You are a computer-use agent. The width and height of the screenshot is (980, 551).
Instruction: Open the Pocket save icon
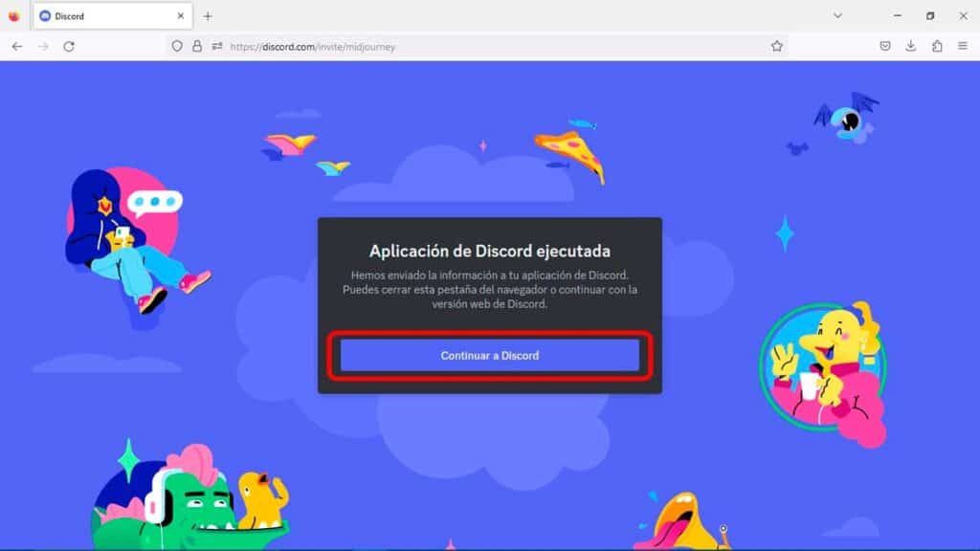point(885,46)
